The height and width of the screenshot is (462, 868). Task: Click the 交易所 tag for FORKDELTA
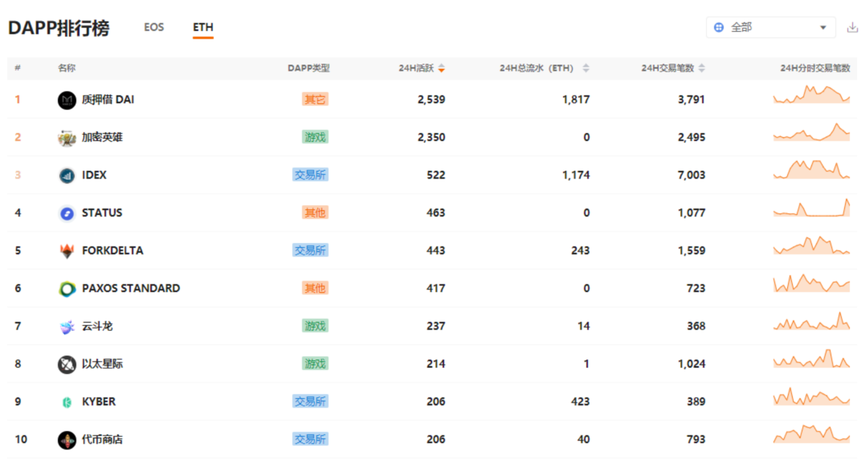[x=310, y=250]
